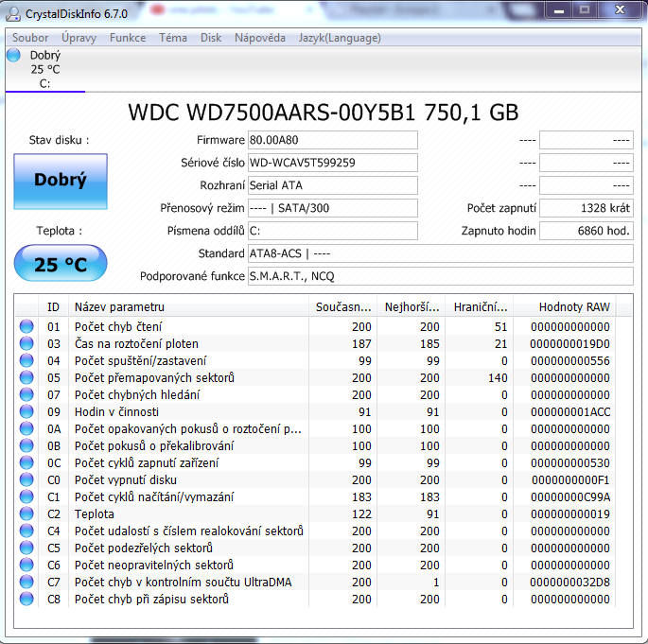This screenshot has width=648, height=644.
Task: Select the Hodin v činnosti row text
Action: pyautogui.click(x=116, y=412)
